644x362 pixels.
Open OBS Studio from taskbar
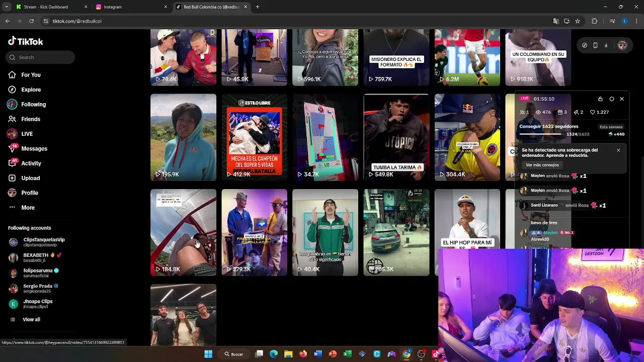pyautogui.click(x=421, y=354)
